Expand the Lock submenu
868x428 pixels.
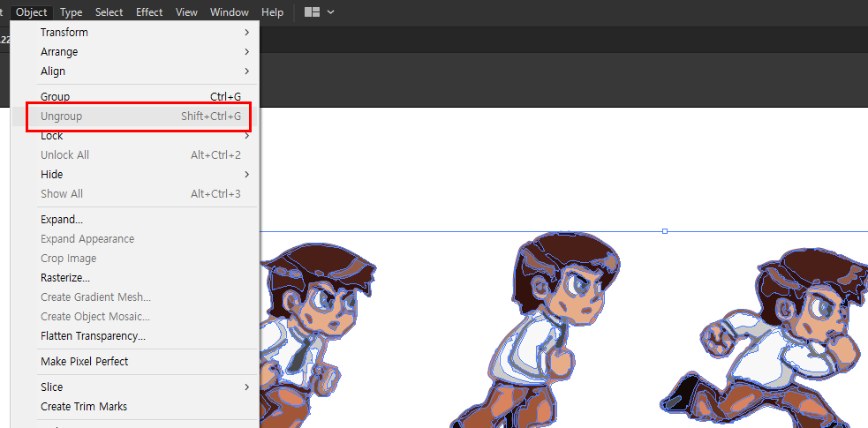pos(134,136)
